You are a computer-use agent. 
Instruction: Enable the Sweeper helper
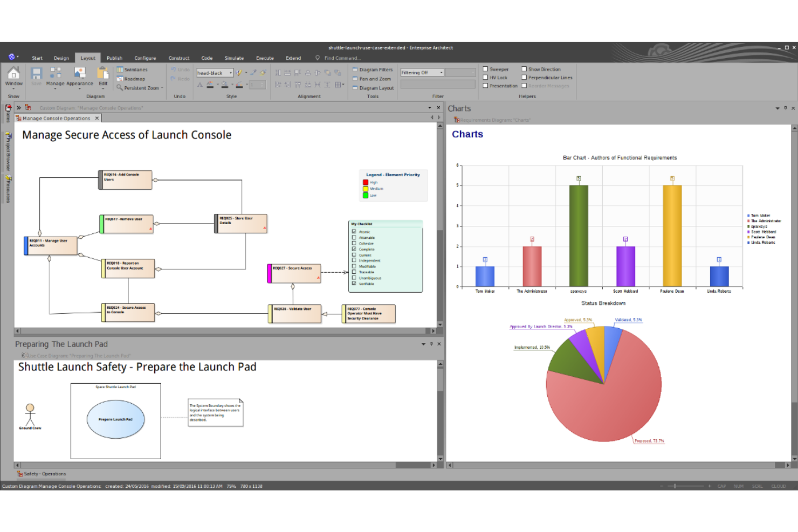tap(486, 69)
